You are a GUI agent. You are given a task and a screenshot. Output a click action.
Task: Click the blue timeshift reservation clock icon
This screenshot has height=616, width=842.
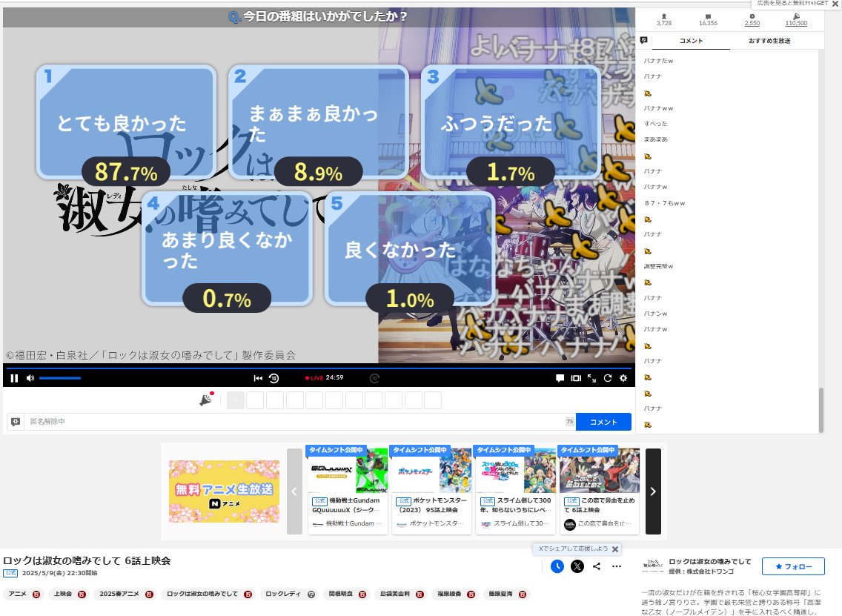click(557, 566)
